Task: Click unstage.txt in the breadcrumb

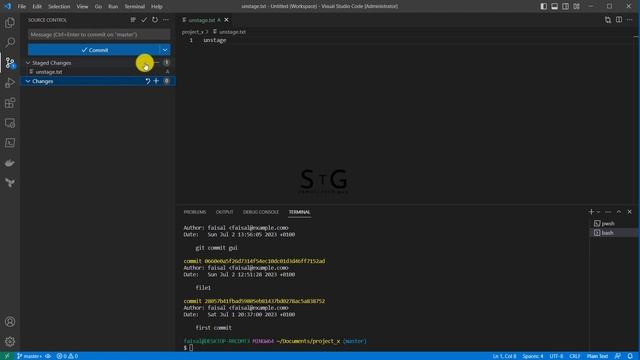Action: tap(232, 31)
